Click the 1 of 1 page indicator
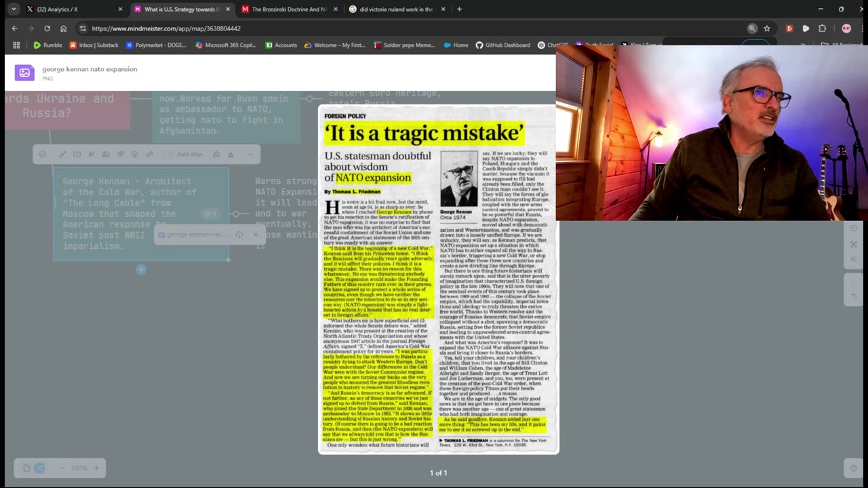 click(x=439, y=472)
